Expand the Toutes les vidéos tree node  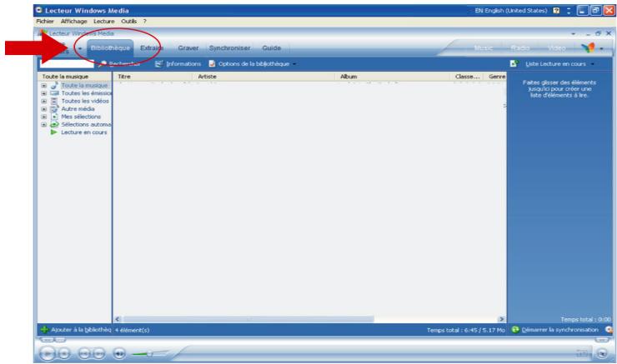pyautogui.click(x=43, y=101)
